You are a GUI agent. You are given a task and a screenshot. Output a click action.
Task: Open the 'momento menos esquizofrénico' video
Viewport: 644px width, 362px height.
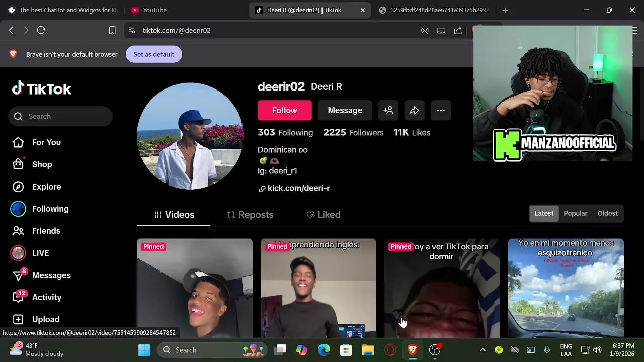(566, 288)
